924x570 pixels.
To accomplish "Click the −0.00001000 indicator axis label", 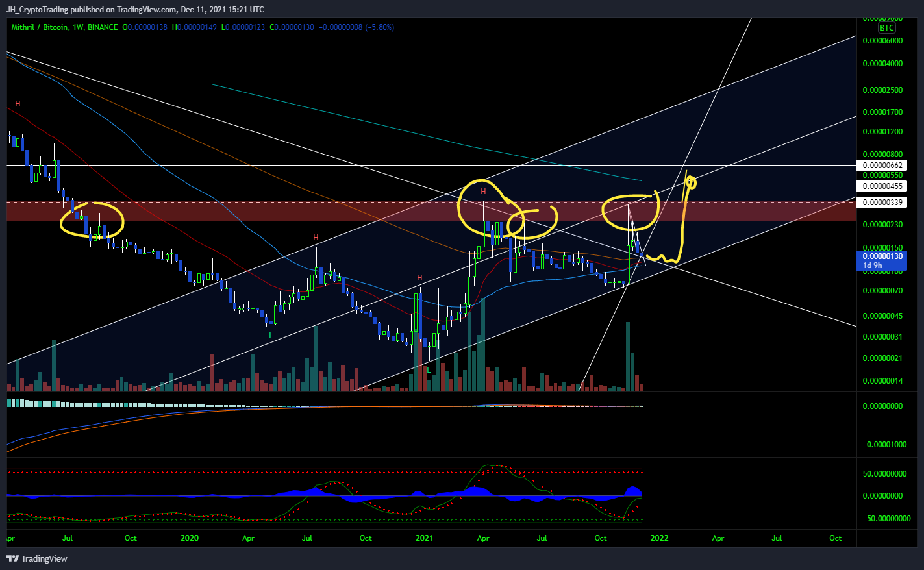I will click(x=884, y=445).
